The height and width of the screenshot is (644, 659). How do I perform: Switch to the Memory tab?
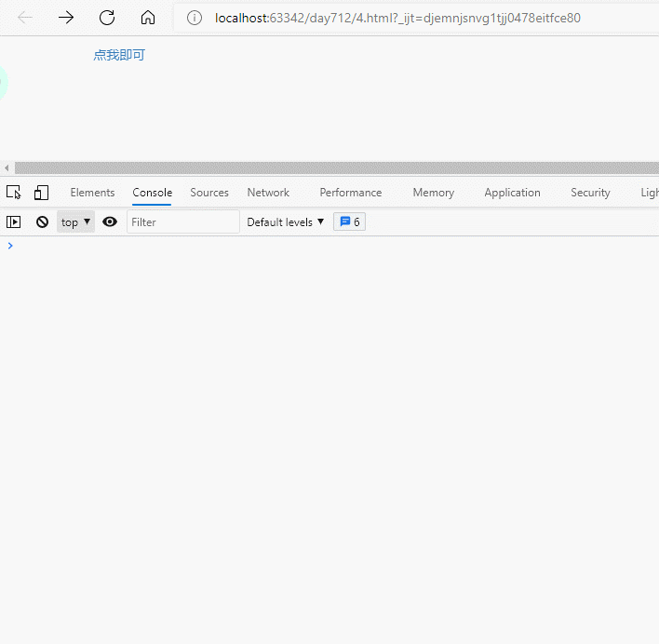[434, 193]
